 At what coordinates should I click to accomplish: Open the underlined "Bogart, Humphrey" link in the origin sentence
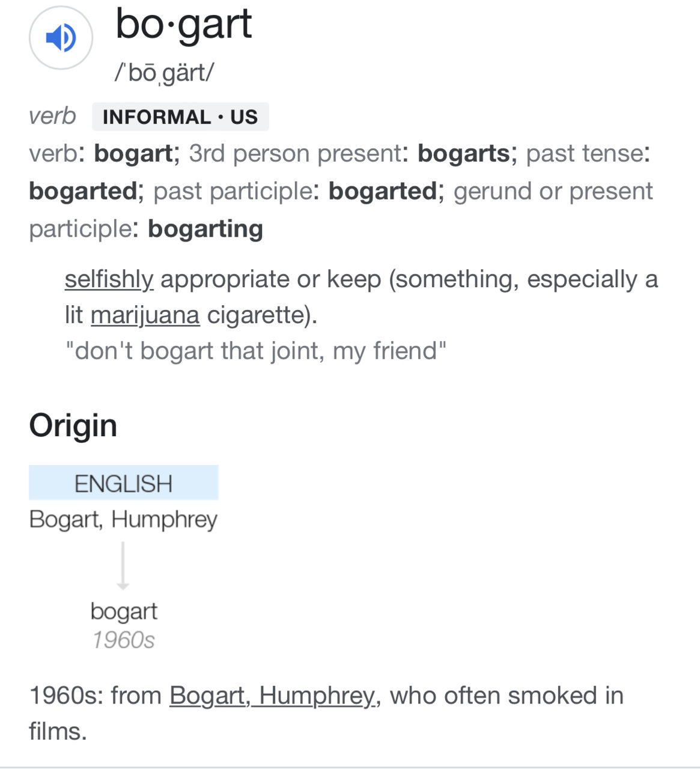[x=272, y=696]
